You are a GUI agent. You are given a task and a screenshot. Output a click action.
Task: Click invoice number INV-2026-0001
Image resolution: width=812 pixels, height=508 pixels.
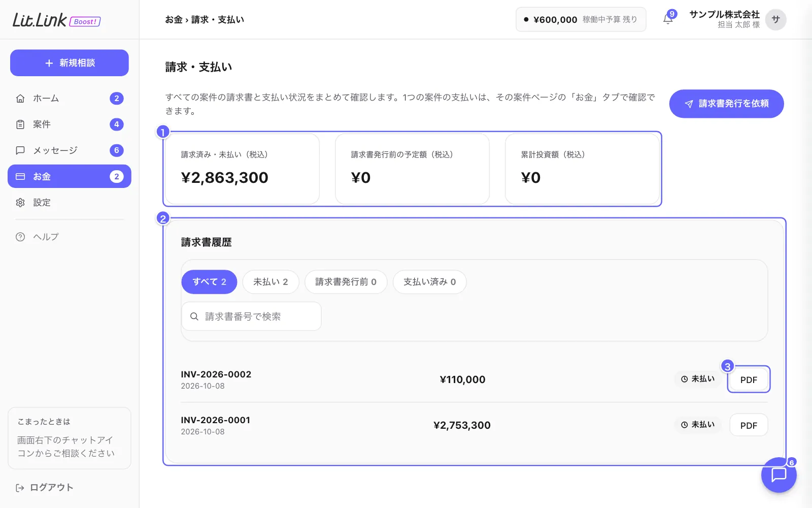(216, 420)
